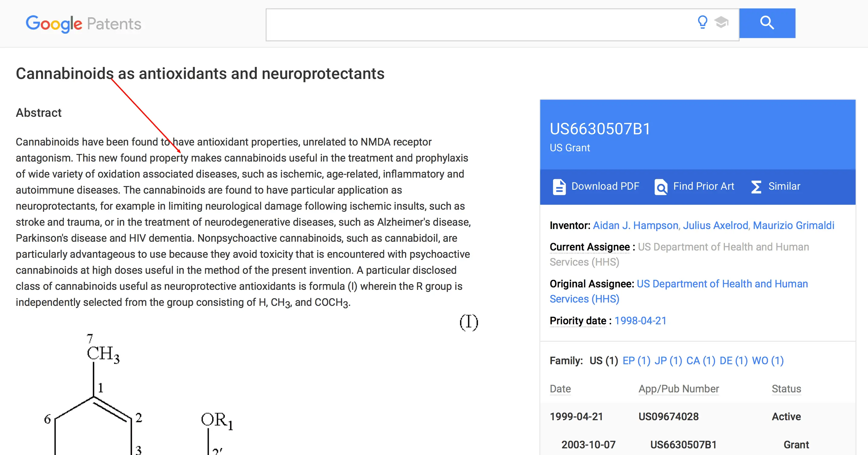Select EP (1) family tab
868x455 pixels.
pyautogui.click(x=636, y=361)
